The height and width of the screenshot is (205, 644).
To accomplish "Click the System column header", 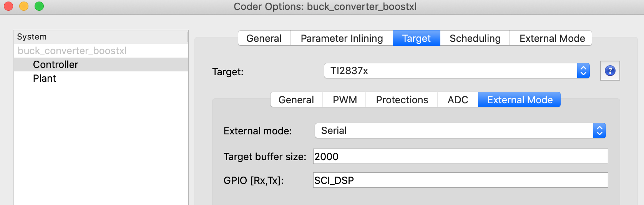I will (x=101, y=37).
